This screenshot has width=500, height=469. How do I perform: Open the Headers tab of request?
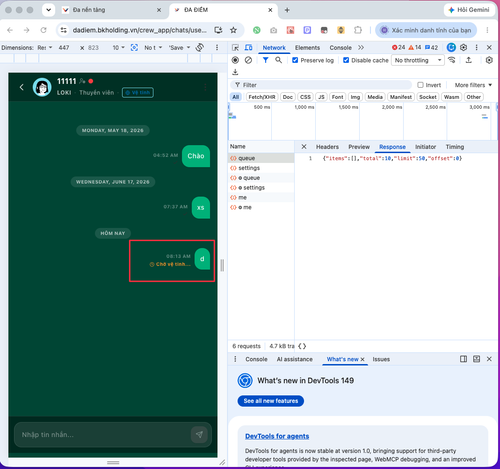(x=327, y=147)
